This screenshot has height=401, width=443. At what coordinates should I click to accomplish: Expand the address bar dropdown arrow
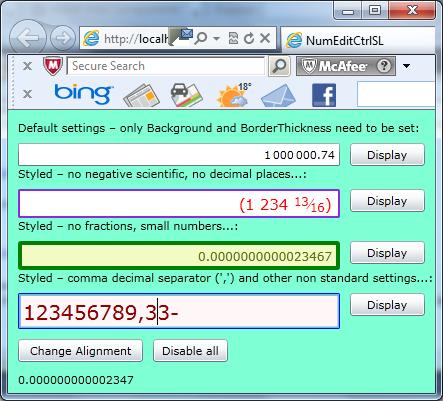[216, 38]
